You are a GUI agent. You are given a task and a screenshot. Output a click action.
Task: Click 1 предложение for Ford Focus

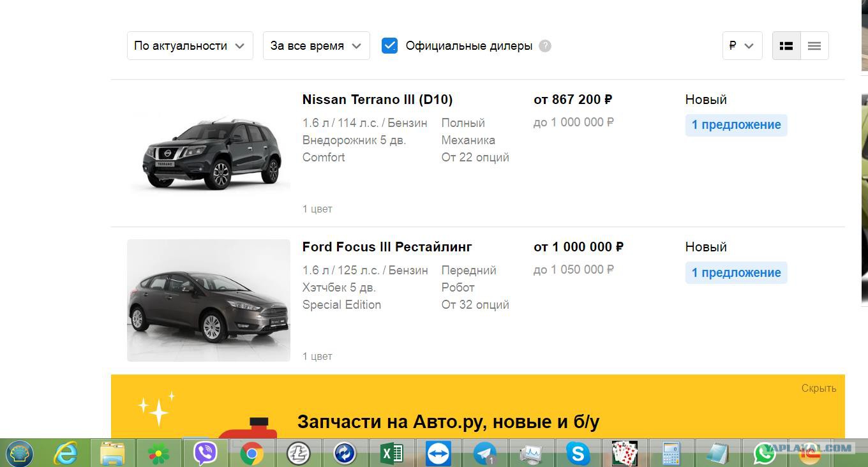(737, 272)
